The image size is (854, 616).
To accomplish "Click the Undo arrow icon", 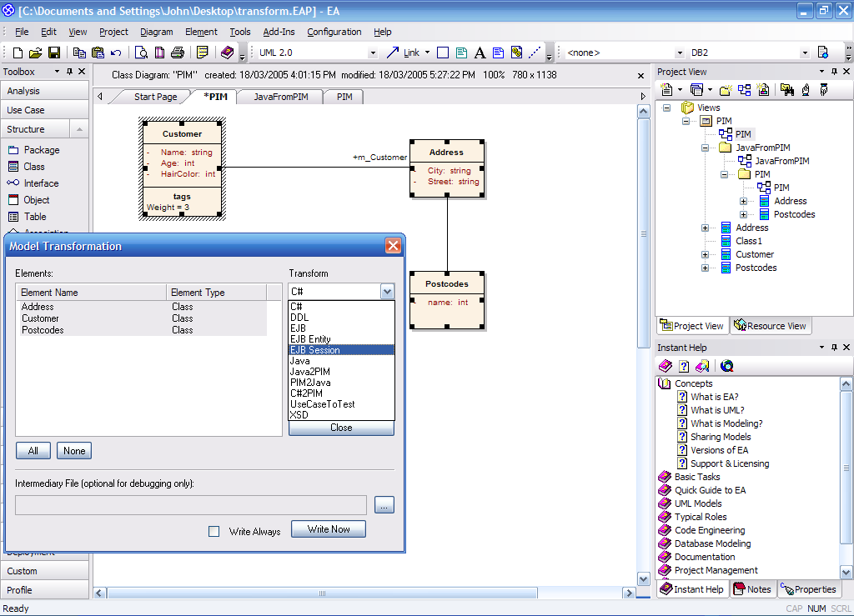I will coord(116,53).
